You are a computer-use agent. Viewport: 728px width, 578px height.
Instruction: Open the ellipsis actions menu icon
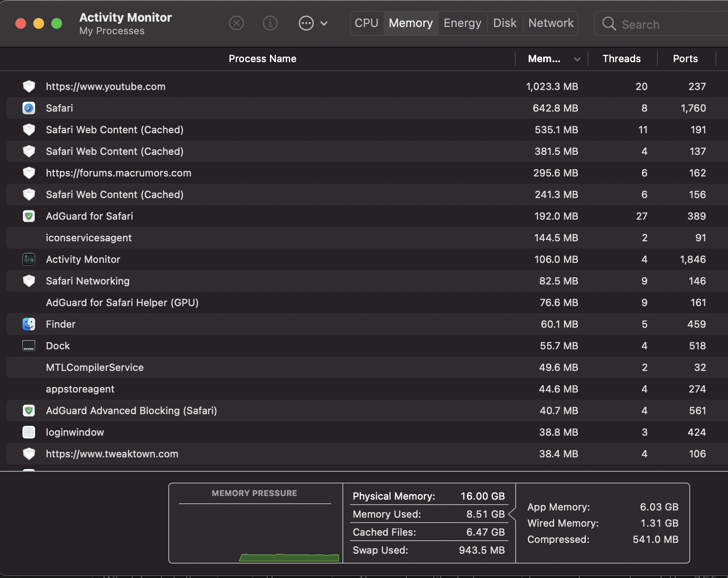(306, 23)
